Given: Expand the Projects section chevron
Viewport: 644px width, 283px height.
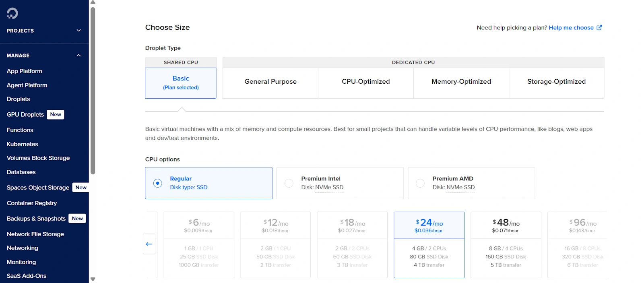Looking at the screenshot, I should (79, 31).
